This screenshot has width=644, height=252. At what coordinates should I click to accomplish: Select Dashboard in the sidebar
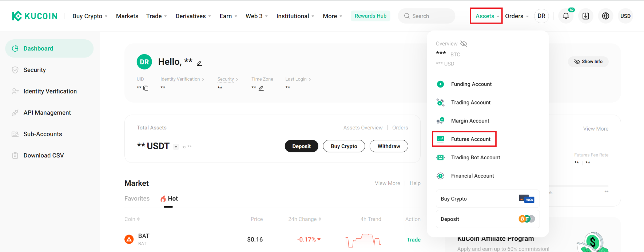click(x=49, y=48)
